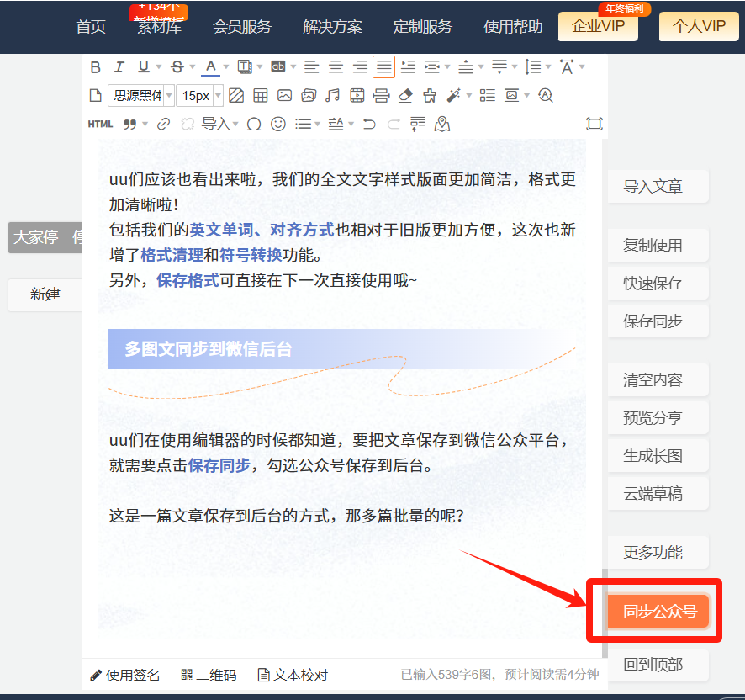This screenshot has width=745, height=700.
Task: Click the paragraph side-margin icon
Action: (432, 67)
